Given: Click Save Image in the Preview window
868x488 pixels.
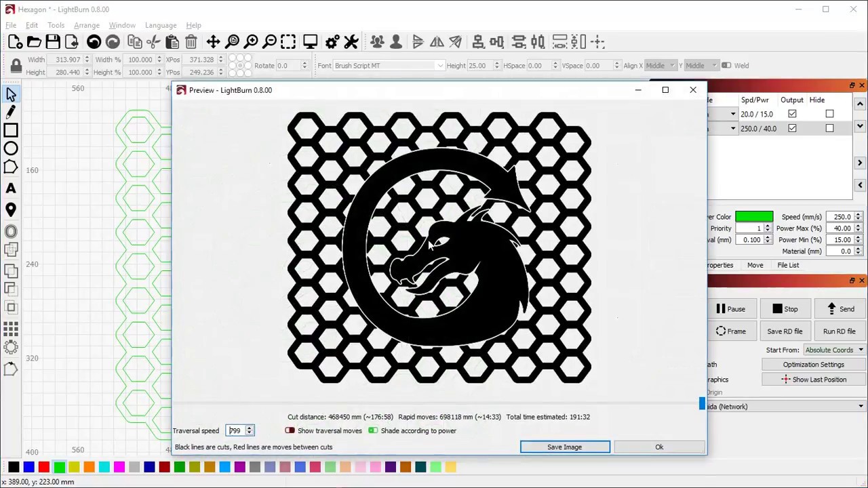Looking at the screenshot, I should pyautogui.click(x=565, y=447).
